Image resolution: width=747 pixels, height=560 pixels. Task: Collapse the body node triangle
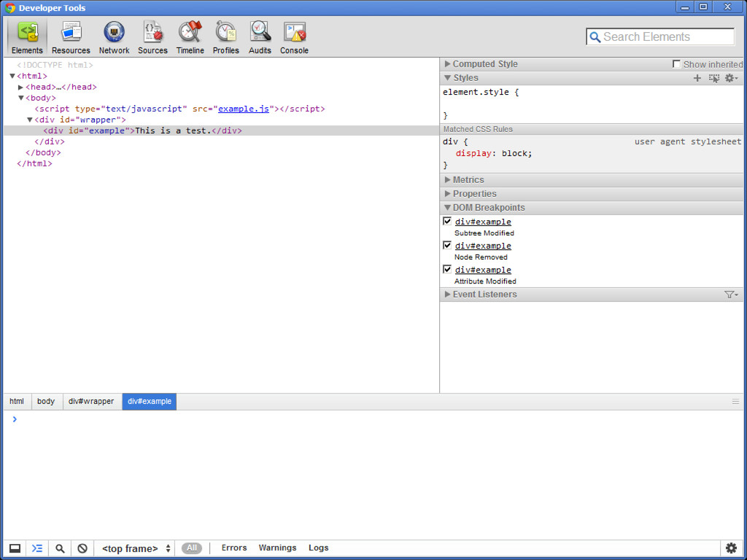(21, 98)
